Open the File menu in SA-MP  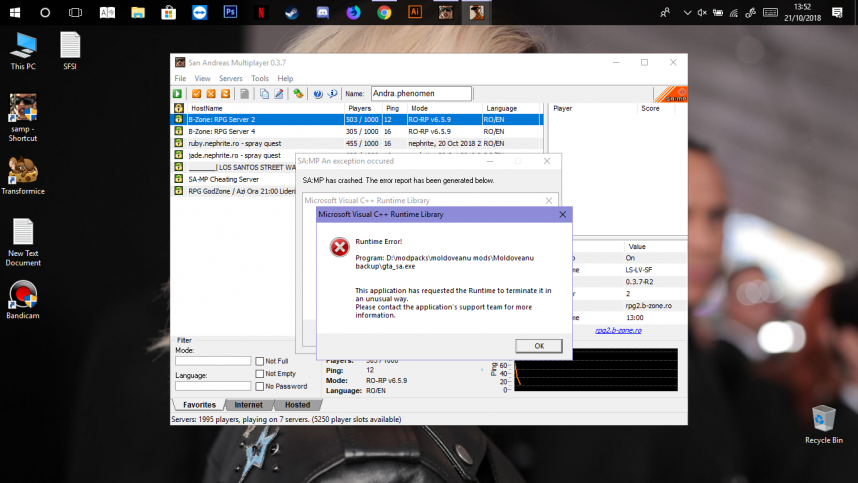coord(180,78)
